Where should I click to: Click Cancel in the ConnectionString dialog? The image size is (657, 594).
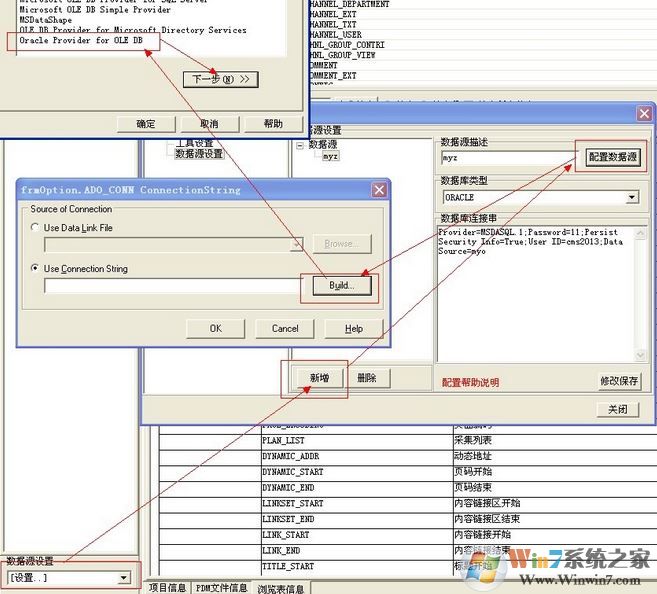pyautogui.click(x=285, y=328)
